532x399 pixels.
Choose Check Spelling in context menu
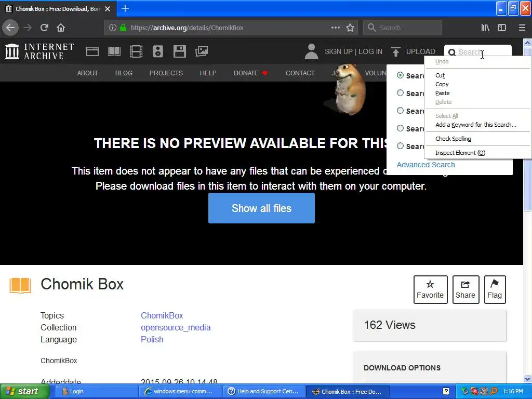pyautogui.click(x=477, y=138)
